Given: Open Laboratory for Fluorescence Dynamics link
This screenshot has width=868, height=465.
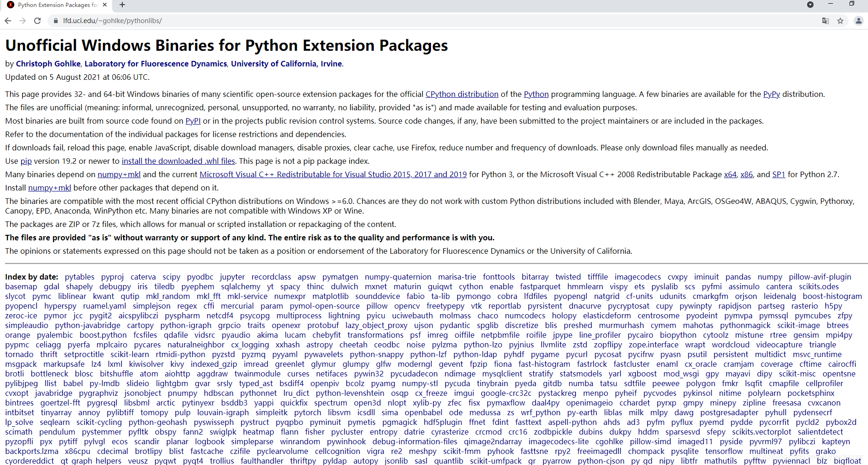Looking at the screenshot, I should tap(156, 64).
